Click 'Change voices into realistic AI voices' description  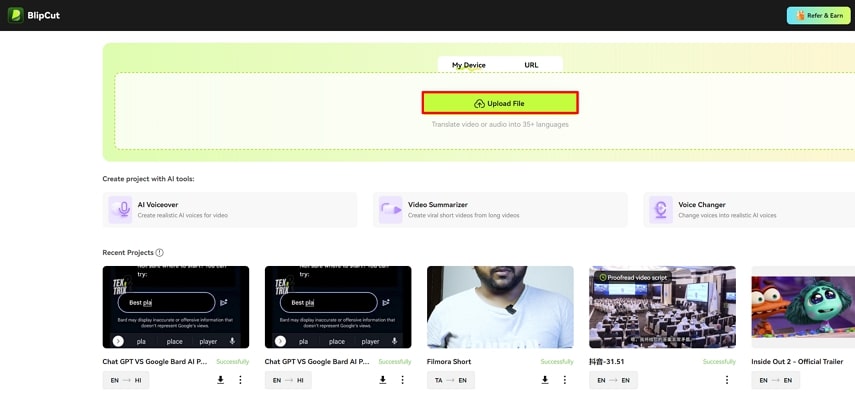click(727, 215)
